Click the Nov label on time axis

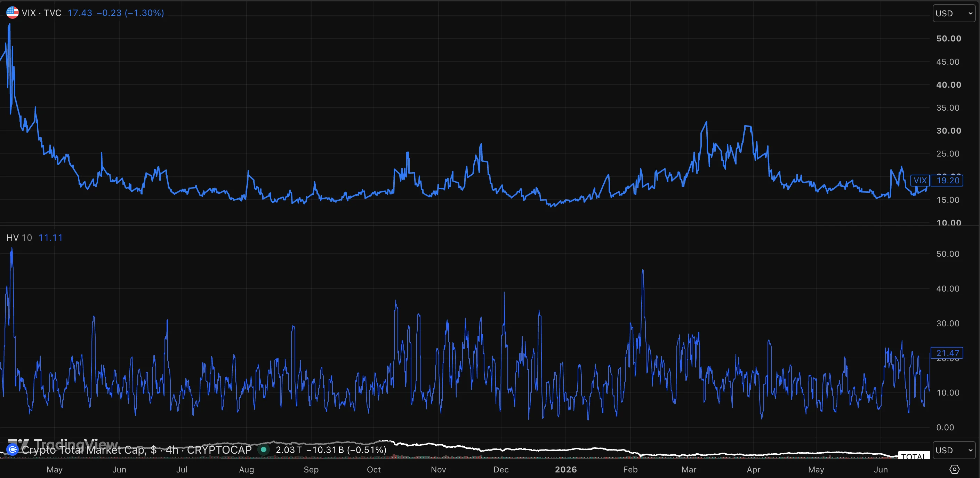click(438, 469)
